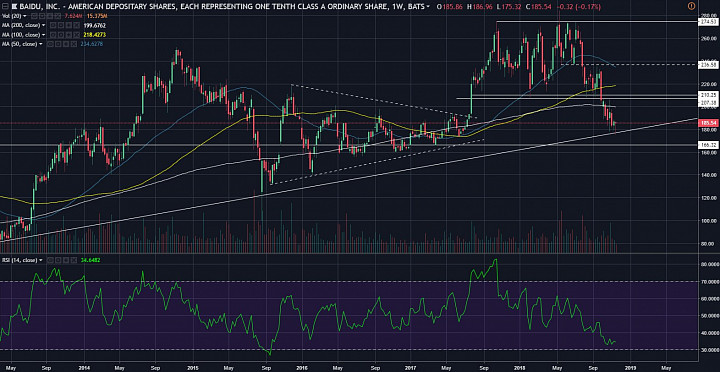The height and width of the screenshot is (372, 720).
Task: Click the MA 100 value 218.4273
Action: click(x=95, y=34)
